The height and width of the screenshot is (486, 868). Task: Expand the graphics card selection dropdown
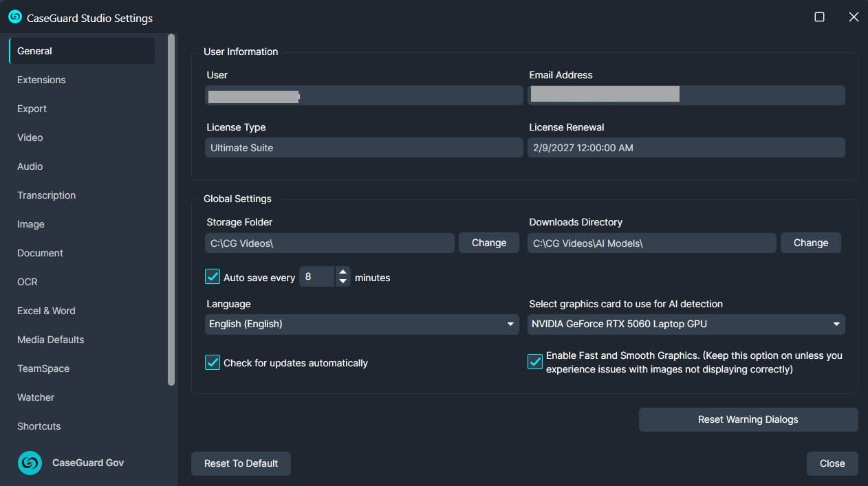click(x=686, y=324)
